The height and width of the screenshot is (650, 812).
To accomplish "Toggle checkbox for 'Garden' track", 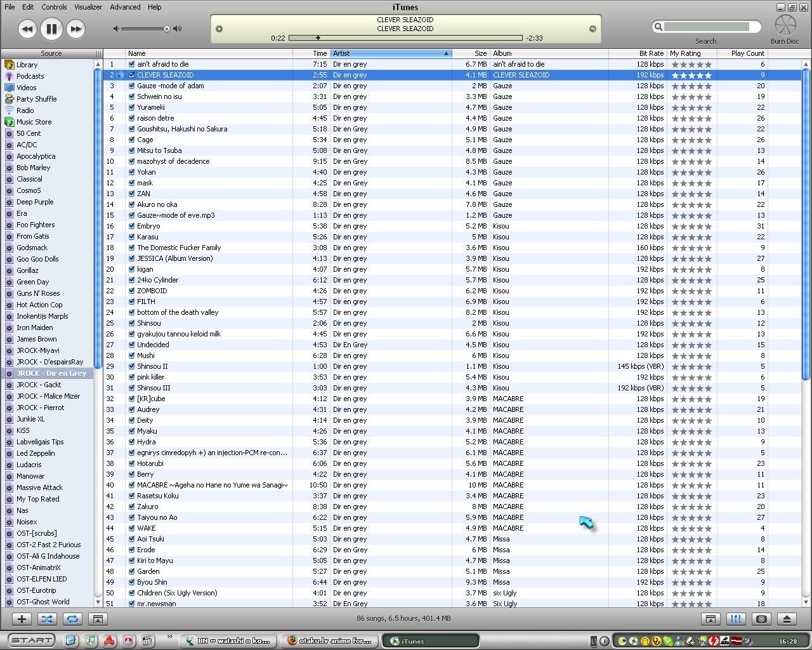I will point(131,571).
